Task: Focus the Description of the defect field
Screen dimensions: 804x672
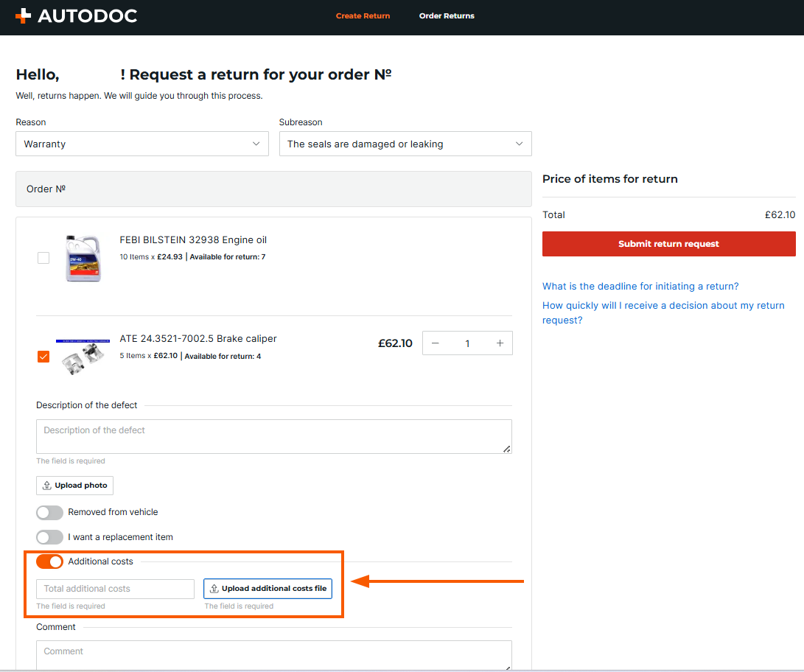Action: (x=273, y=436)
